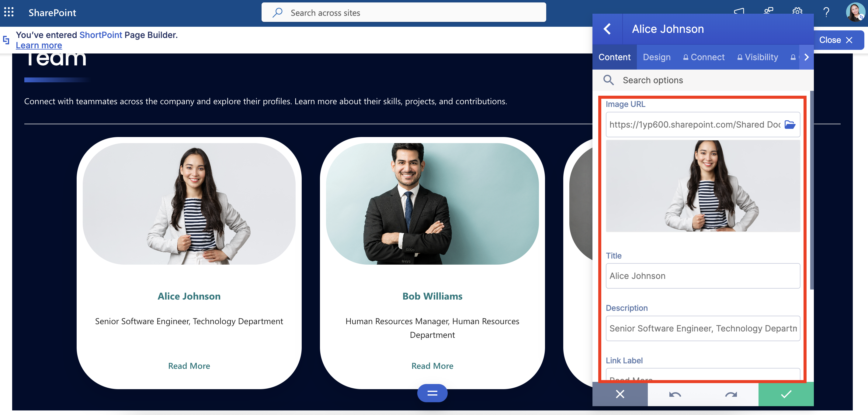868x415 pixels.
Task: Browse files with the Image URL folder icon
Action: (790, 125)
